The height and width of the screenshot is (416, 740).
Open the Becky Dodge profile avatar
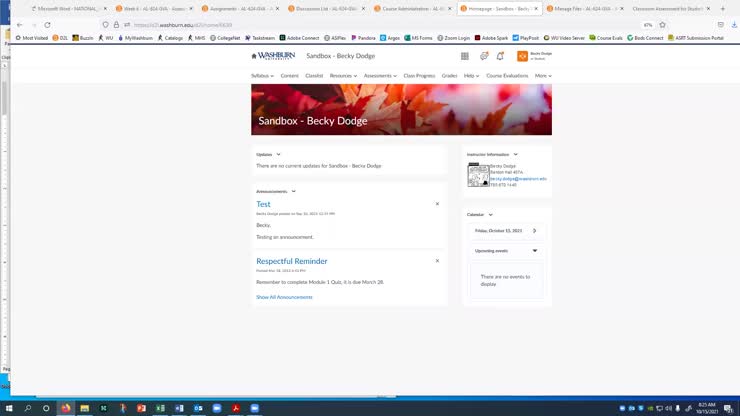point(522,56)
